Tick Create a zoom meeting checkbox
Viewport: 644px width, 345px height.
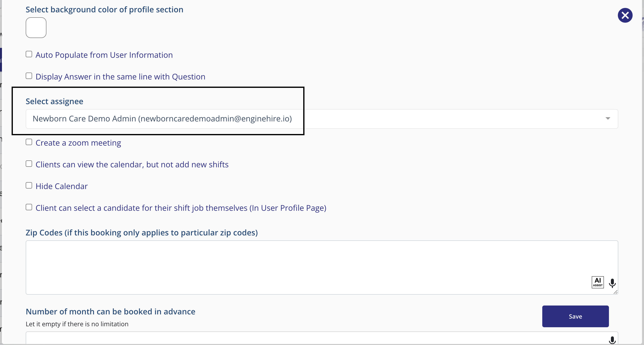pos(29,142)
